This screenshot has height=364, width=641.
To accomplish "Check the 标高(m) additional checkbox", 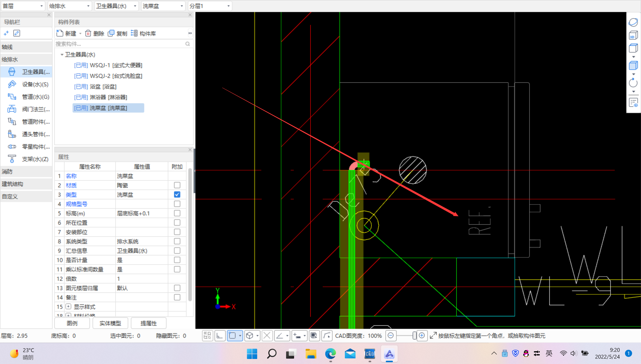I will 177,213.
